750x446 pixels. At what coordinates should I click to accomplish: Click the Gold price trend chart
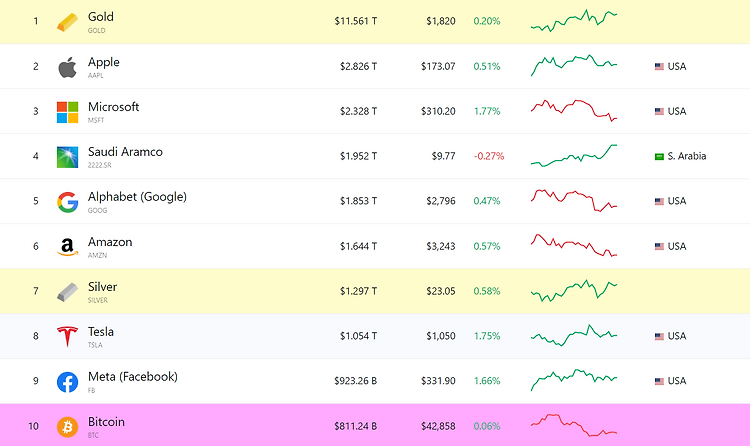[x=574, y=21]
